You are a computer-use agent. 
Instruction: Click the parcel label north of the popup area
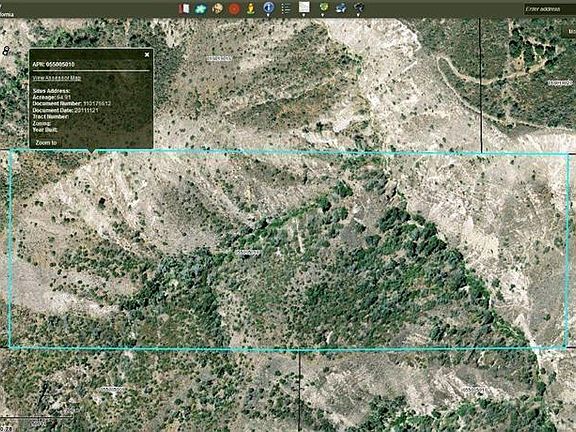coord(219,58)
